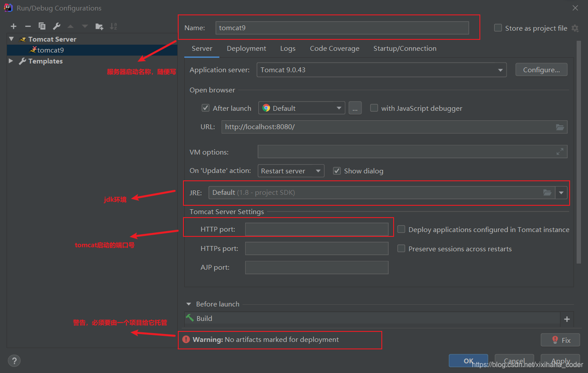The width and height of the screenshot is (588, 373).
Task: Check Preserve sessions across restarts
Action: pos(401,248)
